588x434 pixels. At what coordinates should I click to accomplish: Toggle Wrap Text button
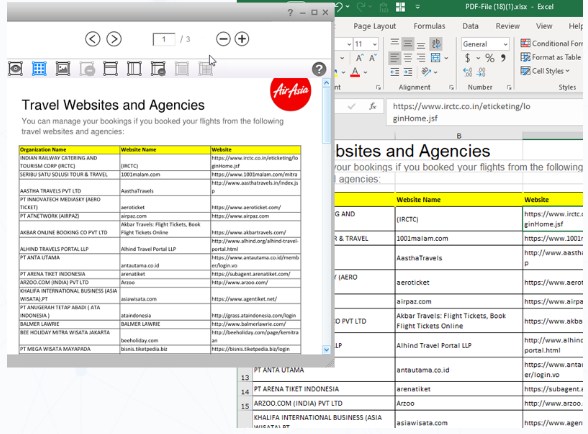pyautogui.click(x=436, y=44)
